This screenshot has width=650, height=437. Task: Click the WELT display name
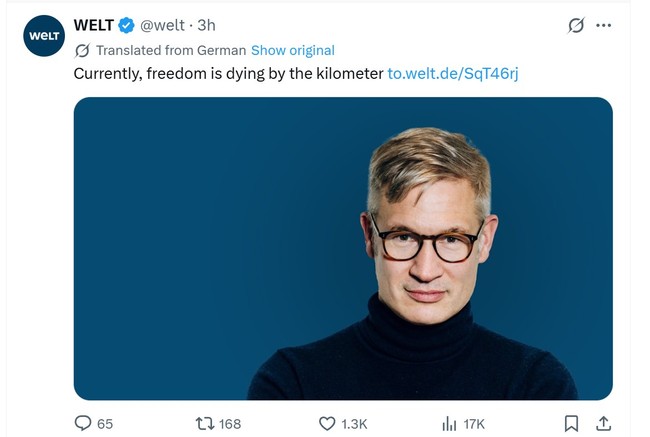pos(93,25)
